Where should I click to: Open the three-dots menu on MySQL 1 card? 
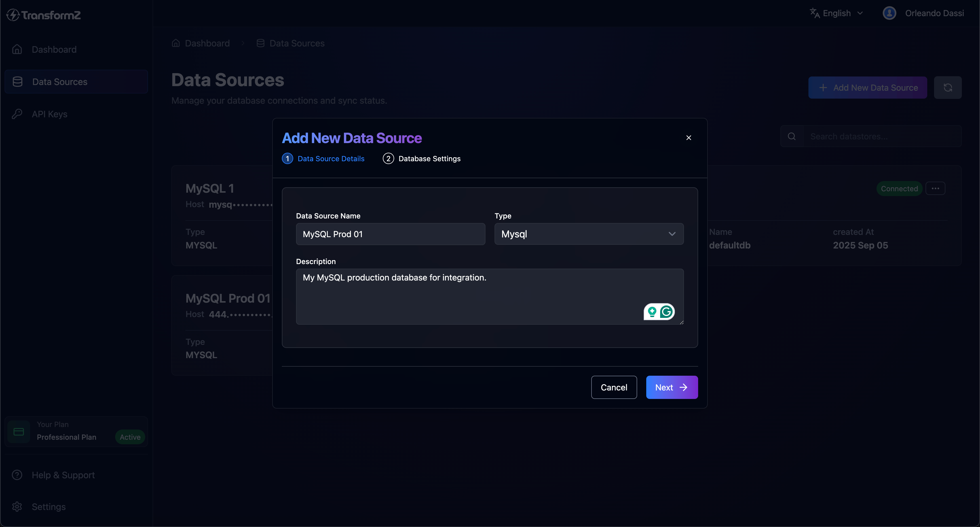[x=935, y=188]
